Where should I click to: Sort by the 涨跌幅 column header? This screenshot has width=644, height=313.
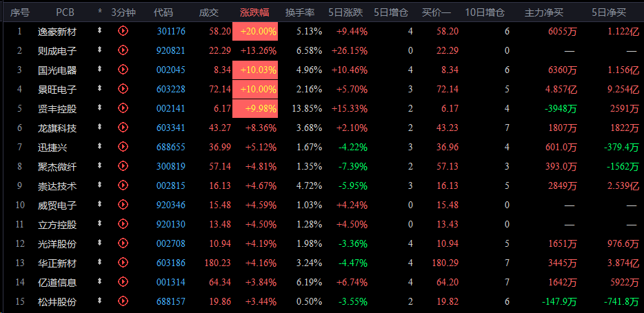[x=254, y=12]
